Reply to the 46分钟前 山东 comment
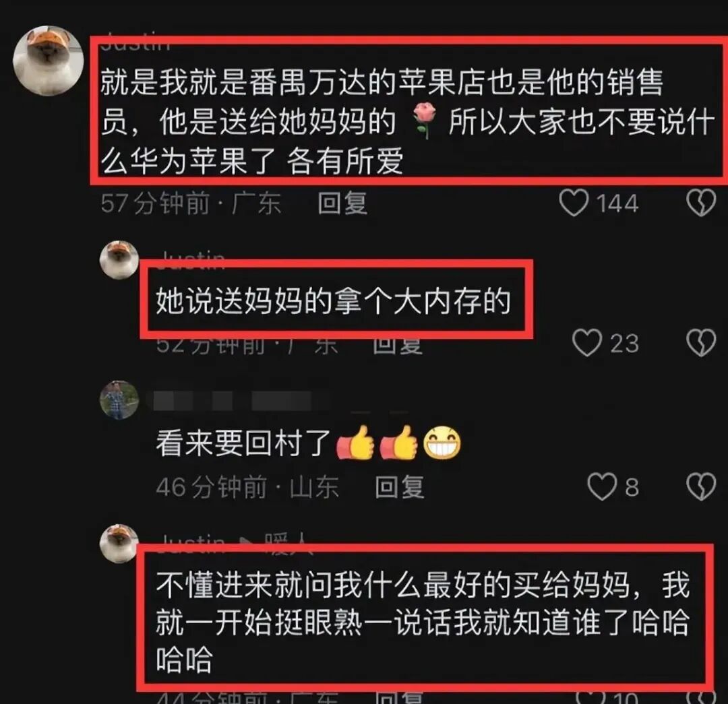Screen dimensions: 728x704 [x=400, y=487]
